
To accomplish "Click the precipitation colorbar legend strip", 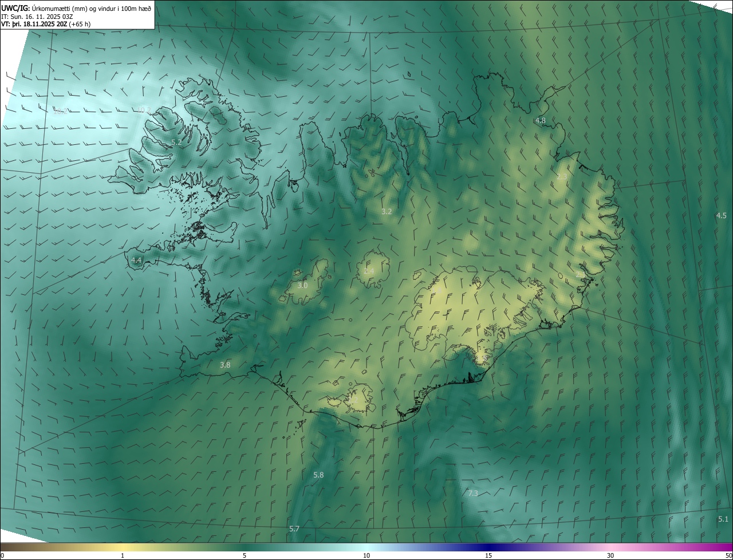I will tap(366, 547).
